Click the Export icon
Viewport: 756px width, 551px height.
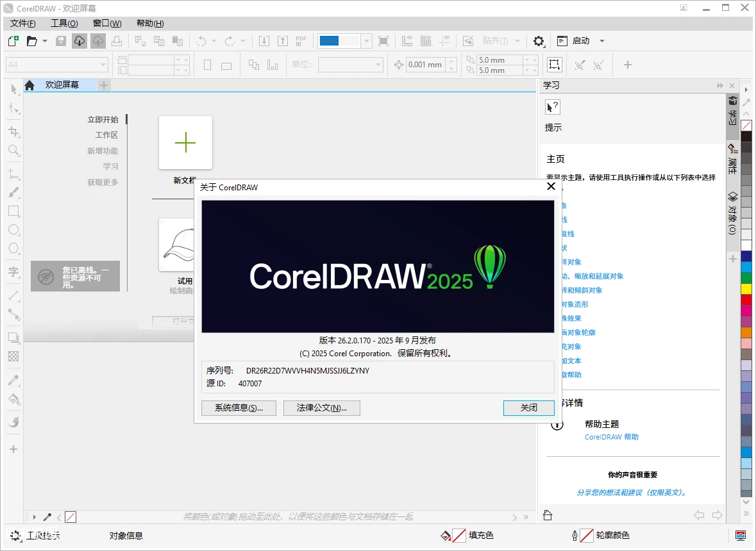[x=283, y=41]
